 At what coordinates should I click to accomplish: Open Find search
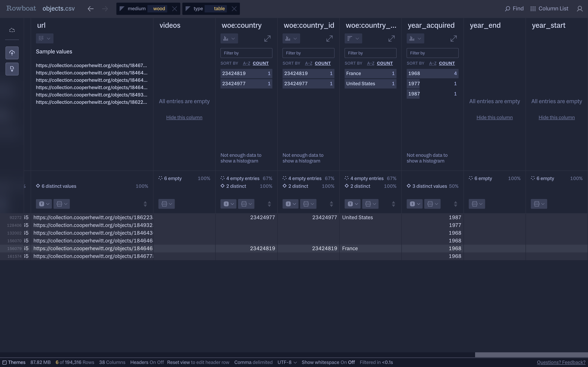514,9
